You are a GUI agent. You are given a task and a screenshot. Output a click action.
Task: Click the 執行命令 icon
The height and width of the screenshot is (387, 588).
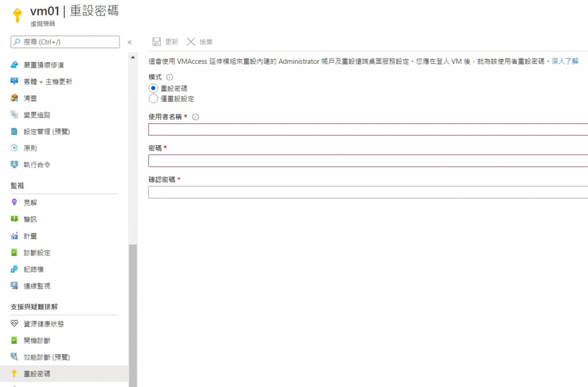[14, 164]
